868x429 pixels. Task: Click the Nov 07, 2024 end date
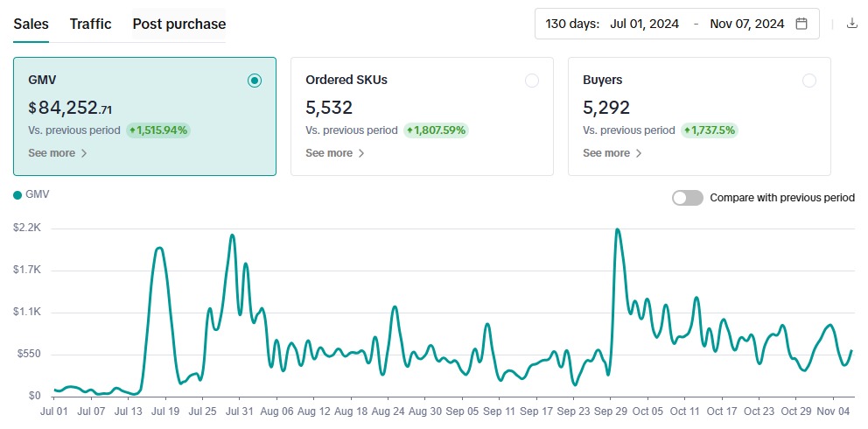point(746,24)
